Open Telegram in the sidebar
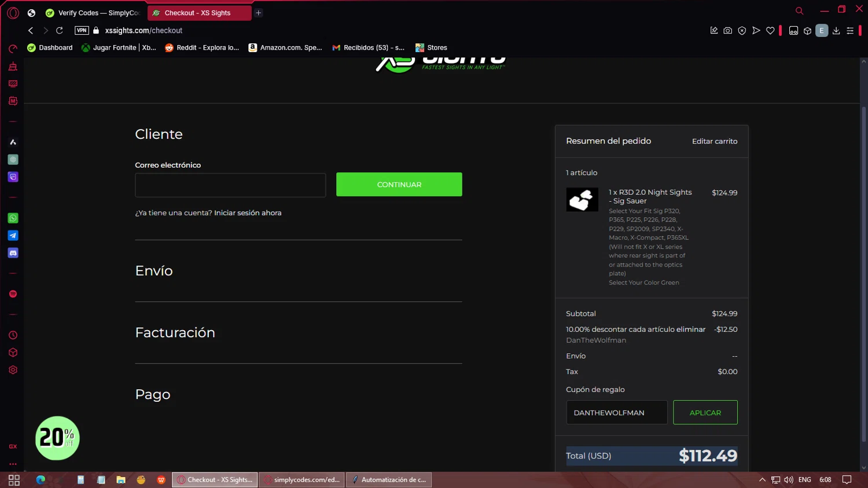 pyautogui.click(x=13, y=235)
